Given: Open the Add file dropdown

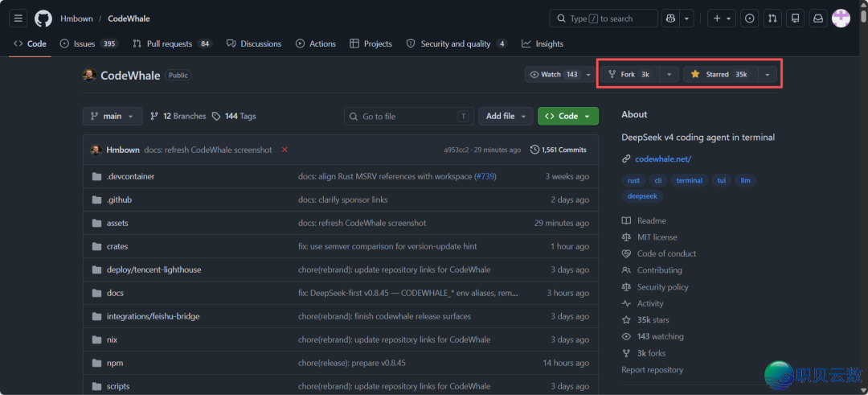Looking at the screenshot, I should 506,117.
